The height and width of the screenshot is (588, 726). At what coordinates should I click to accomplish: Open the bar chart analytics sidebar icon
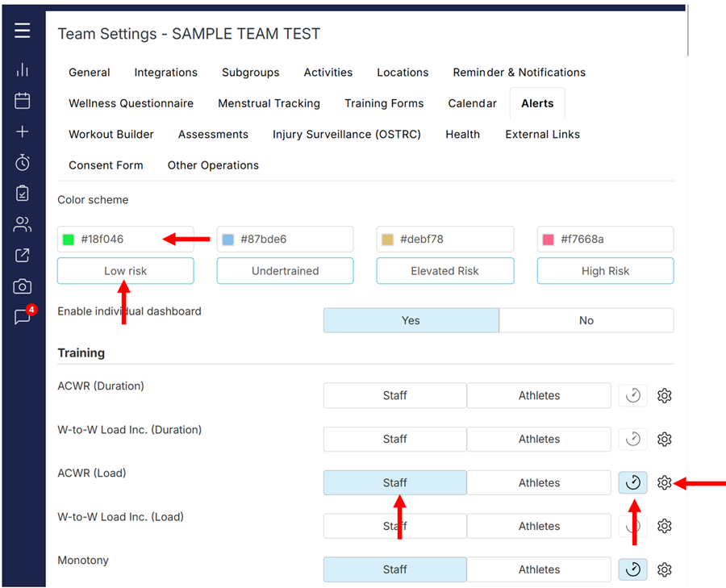point(23,70)
